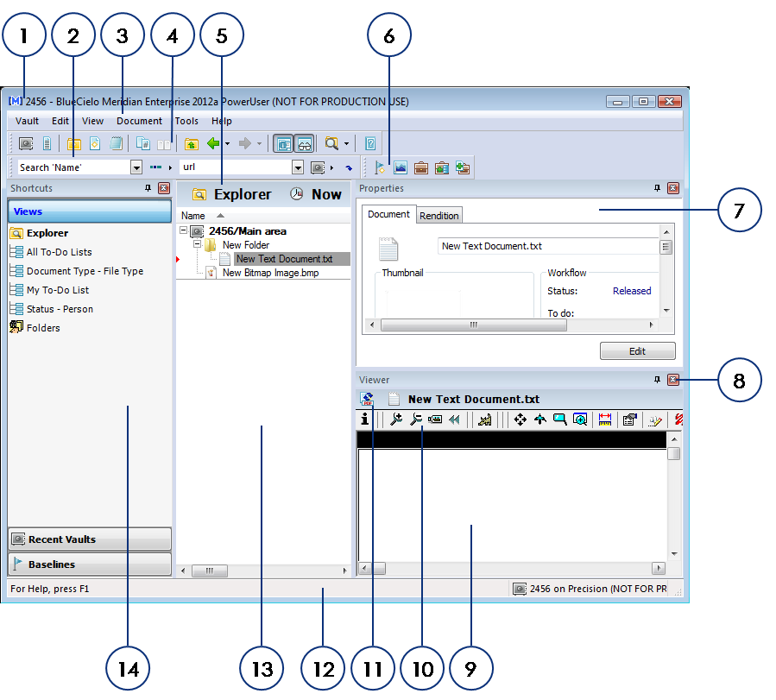
Task: Pin the Viewer panel
Action: tap(657, 380)
